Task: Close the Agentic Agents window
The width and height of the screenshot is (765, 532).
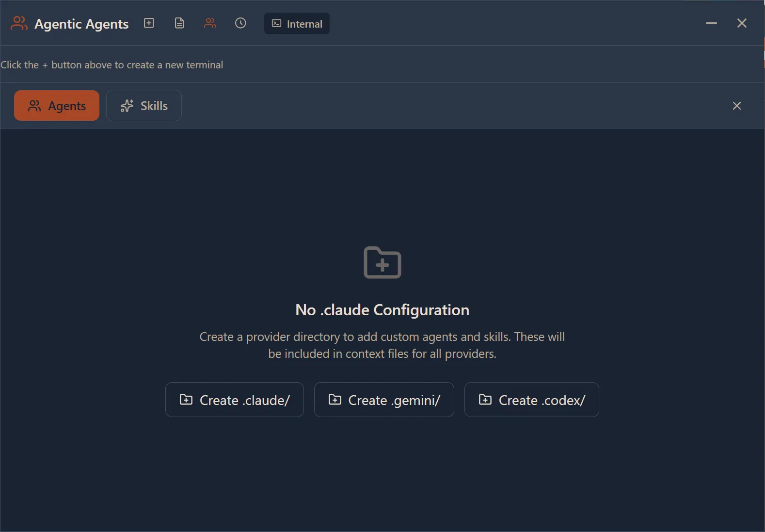Action: click(x=742, y=23)
